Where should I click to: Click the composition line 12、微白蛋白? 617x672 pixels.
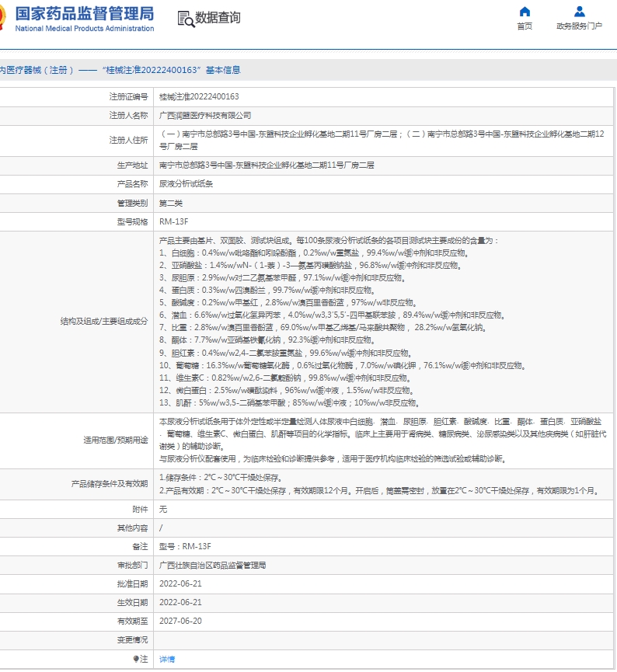[288, 390]
